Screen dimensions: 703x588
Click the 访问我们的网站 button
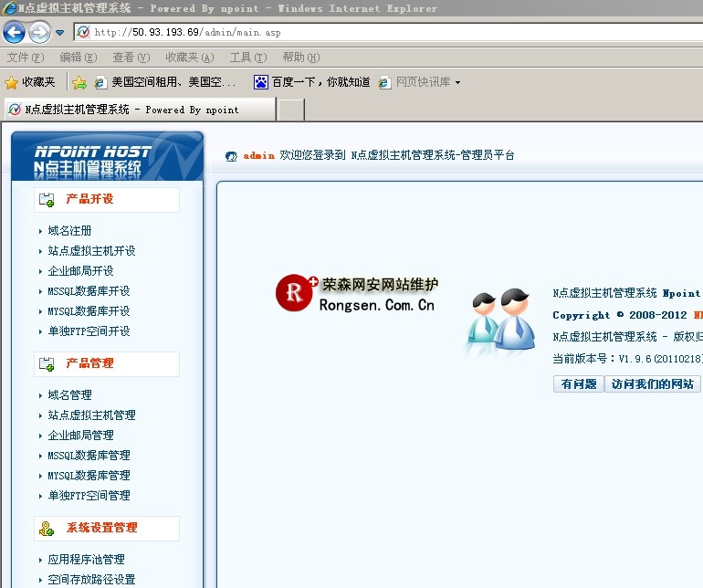(652, 384)
